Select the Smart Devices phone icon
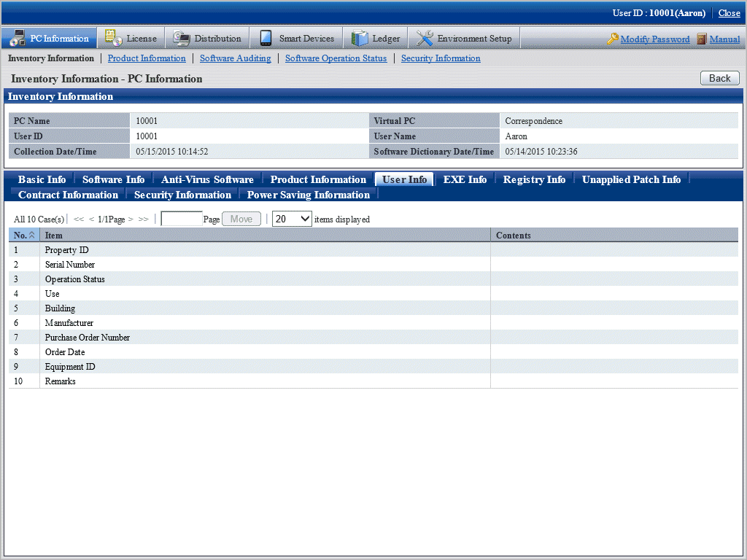The height and width of the screenshot is (560, 747). click(x=266, y=38)
